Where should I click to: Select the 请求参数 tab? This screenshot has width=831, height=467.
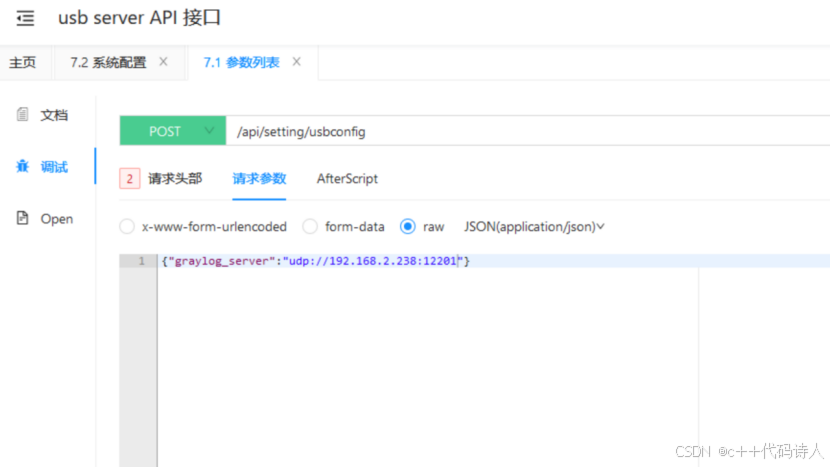click(259, 179)
